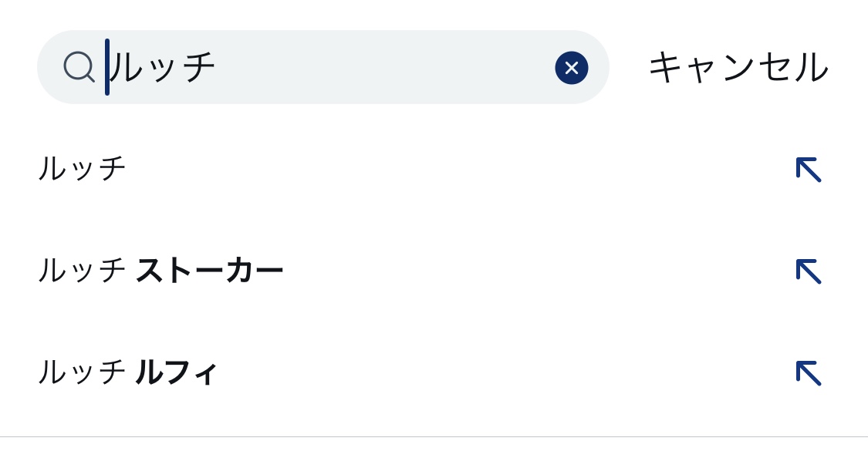Screen dimensions: 868x458
Task: Click the fill-in arrow beside ルッチ ストーカー
Action: pyautogui.click(x=808, y=271)
